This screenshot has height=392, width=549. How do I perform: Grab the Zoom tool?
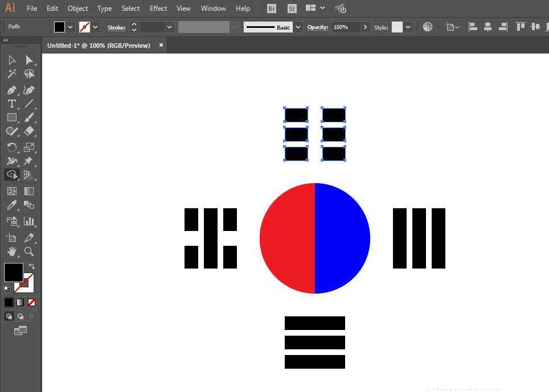pyautogui.click(x=30, y=251)
